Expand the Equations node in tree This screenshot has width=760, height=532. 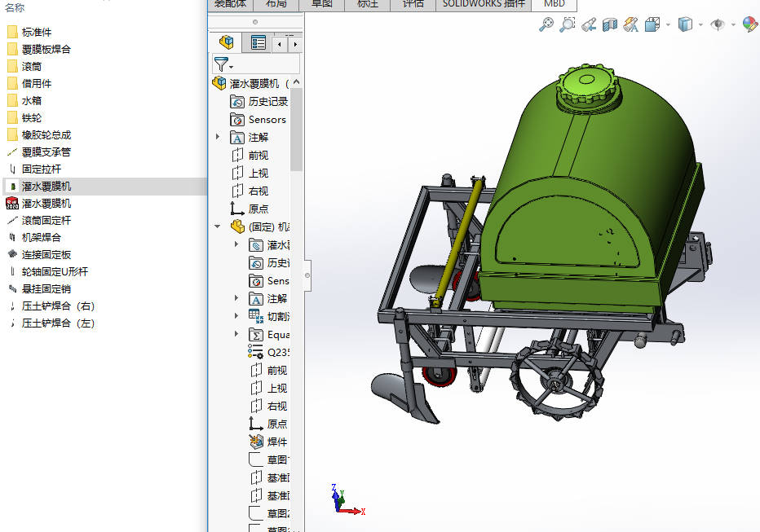[x=236, y=334]
